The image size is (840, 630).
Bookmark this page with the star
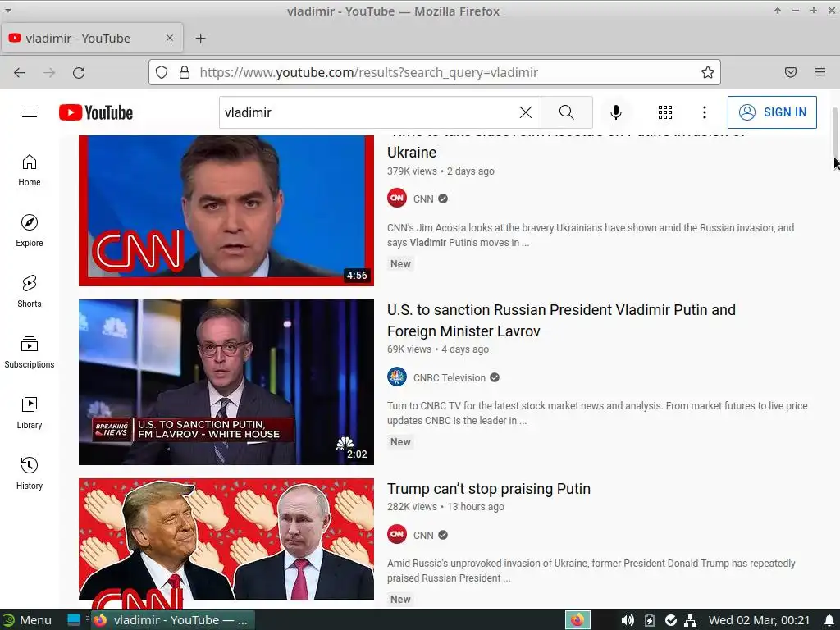tap(708, 72)
